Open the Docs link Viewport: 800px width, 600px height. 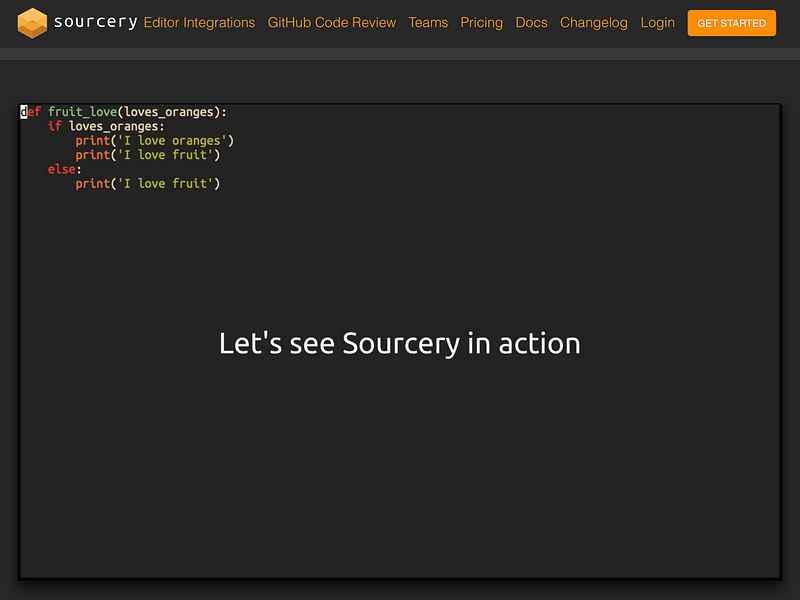click(531, 23)
